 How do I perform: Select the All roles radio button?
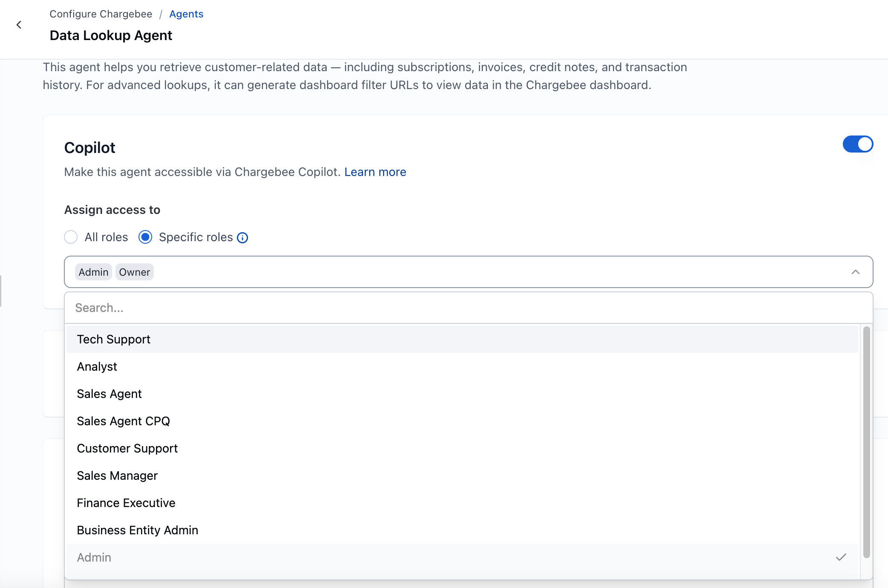click(x=71, y=237)
